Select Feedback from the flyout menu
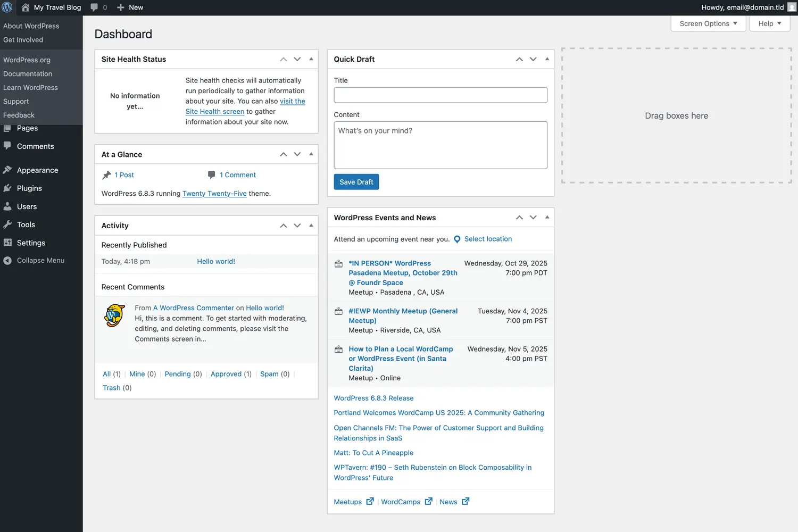This screenshot has height=532, width=798. (x=19, y=115)
